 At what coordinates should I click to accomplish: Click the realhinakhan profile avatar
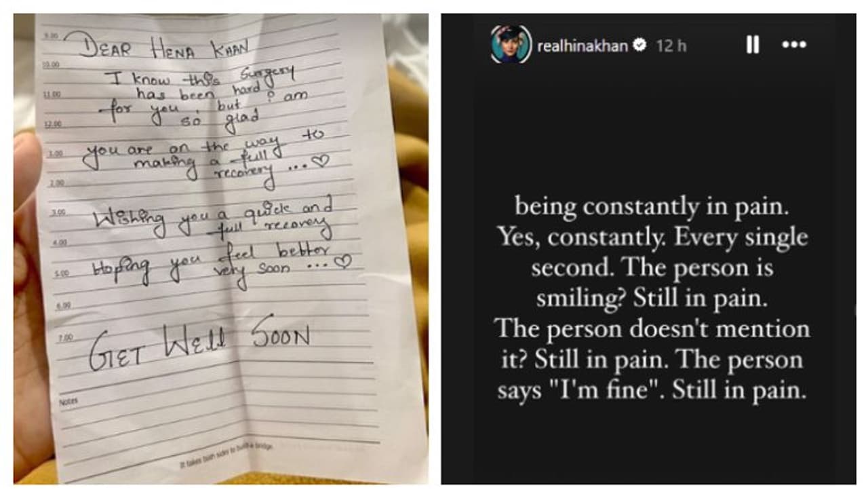coord(510,45)
